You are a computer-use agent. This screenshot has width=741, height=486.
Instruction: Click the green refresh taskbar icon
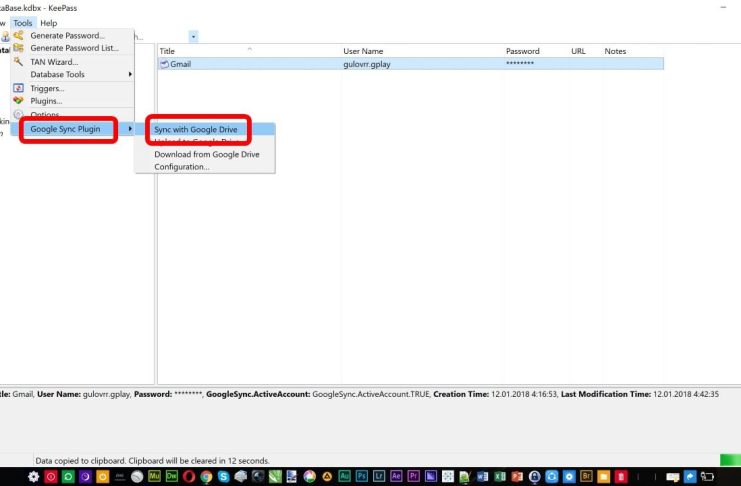68,477
